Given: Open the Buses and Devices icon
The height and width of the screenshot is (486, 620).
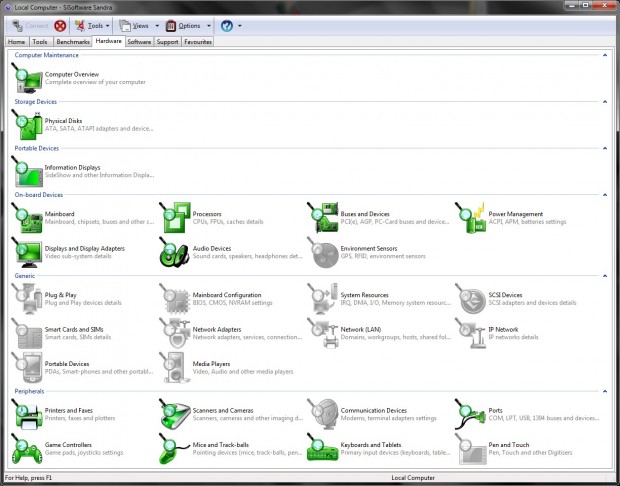Looking at the screenshot, I should 323,218.
